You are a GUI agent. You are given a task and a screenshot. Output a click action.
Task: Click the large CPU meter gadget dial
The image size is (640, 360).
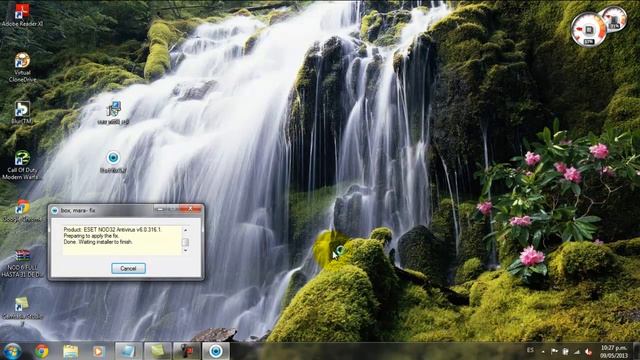(589, 29)
